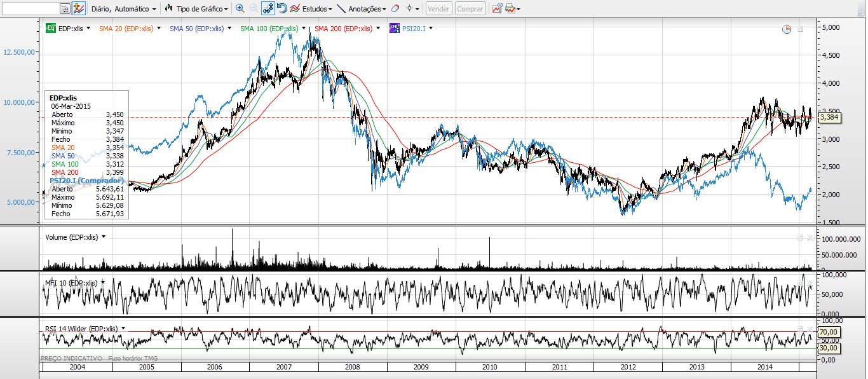Close the Volume study panel
Image resolution: width=868 pixels, height=379 pixels.
coord(810,237)
